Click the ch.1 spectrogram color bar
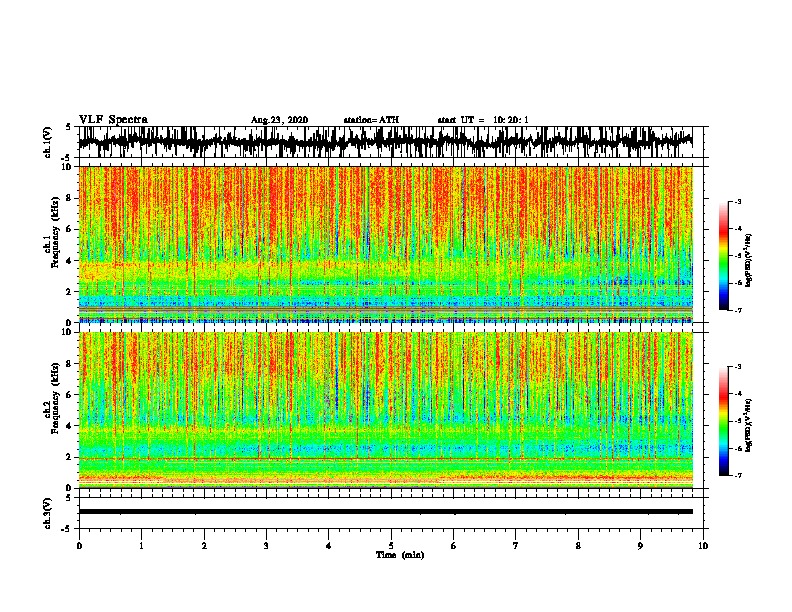Image resolution: width=792 pixels, height=612 pixels. click(x=723, y=256)
